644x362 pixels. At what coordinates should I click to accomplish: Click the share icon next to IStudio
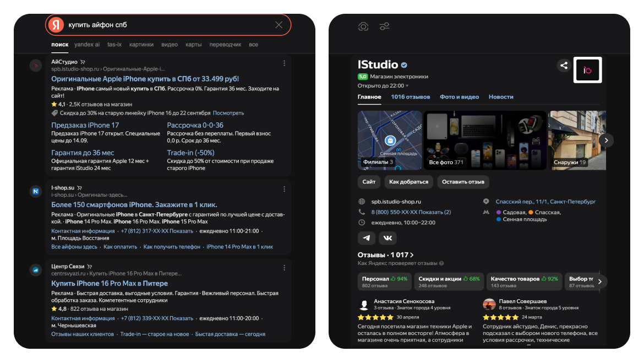tap(564, 66)
